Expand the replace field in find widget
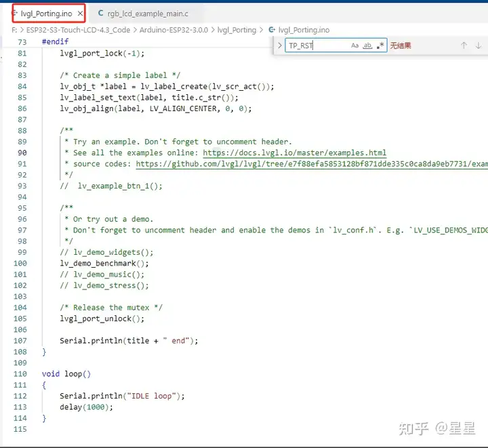This screenshot has height=448, width=488. pyautogui.click(x=279, y=45)
